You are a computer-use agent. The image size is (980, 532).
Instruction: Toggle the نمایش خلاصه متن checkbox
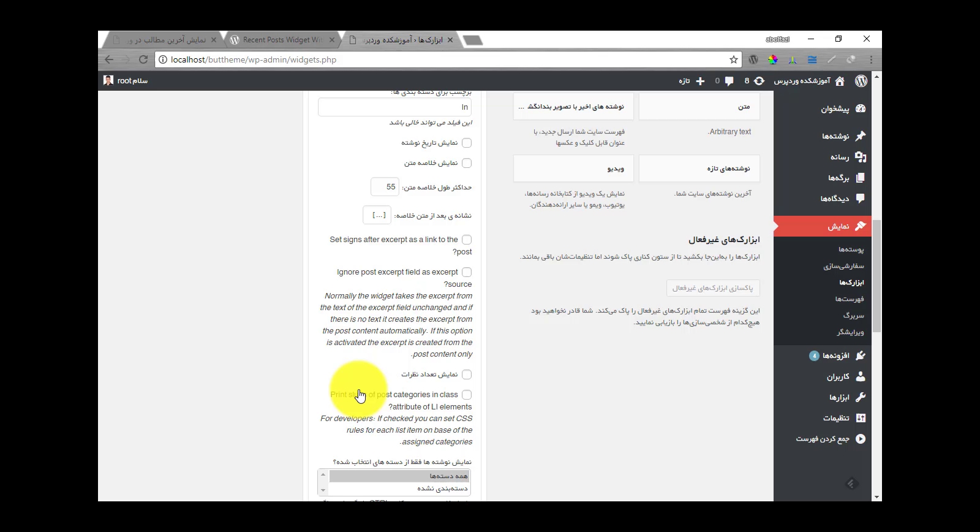pos(467,163)
